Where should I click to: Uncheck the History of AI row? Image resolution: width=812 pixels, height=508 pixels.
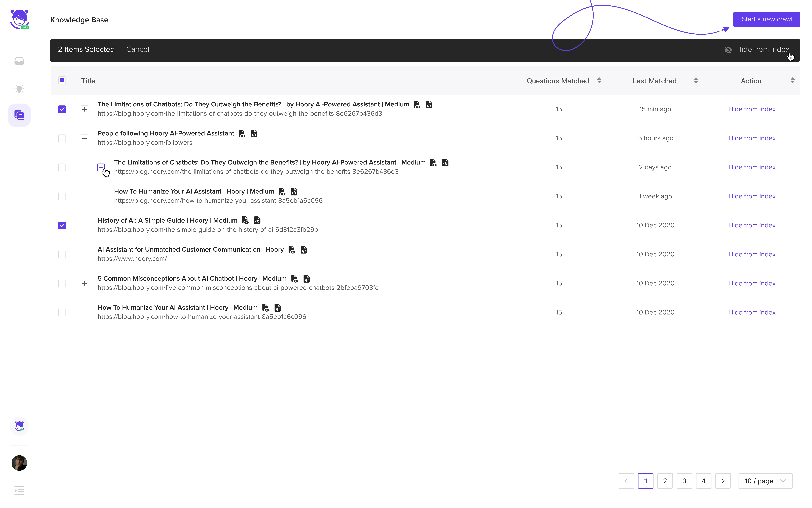click(x=62, y=225)
